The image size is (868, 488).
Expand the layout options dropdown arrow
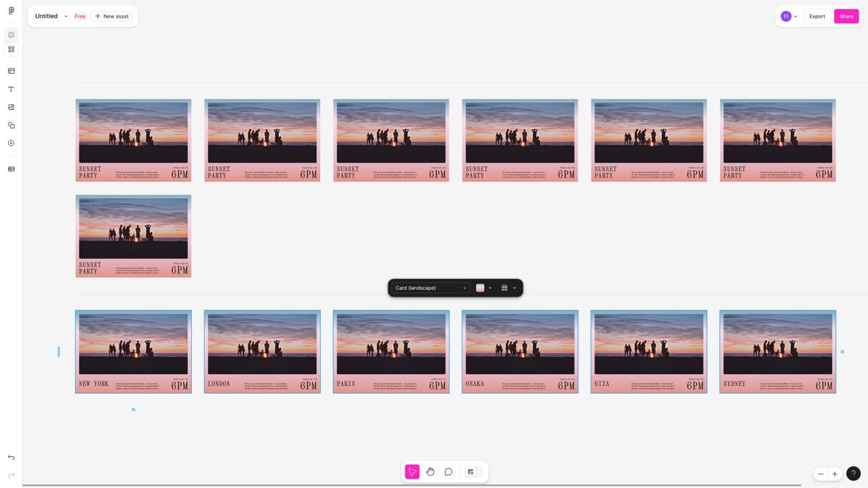tap(515, 288)
